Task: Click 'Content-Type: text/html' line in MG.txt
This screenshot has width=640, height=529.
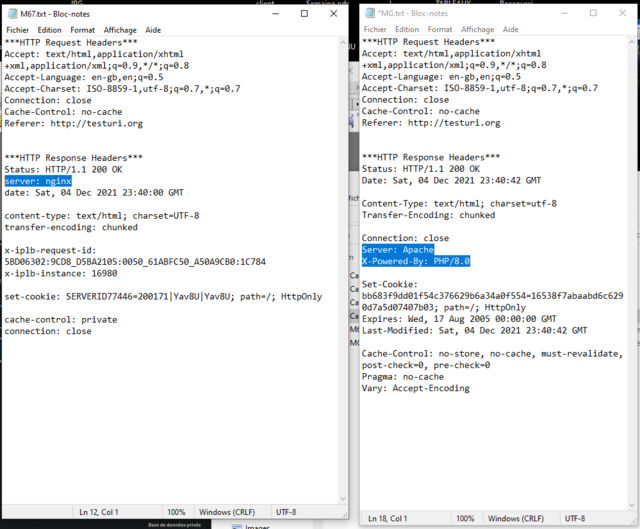Action: point(459,203)
